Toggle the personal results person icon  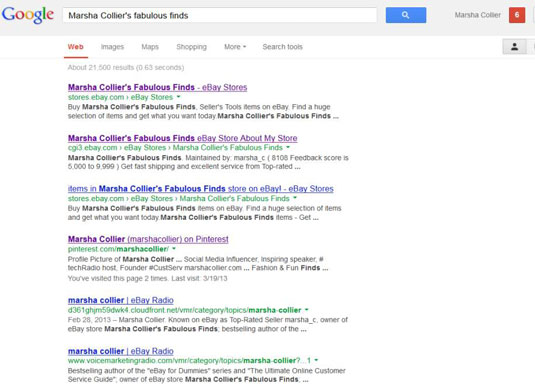click(x=514, y=47)
